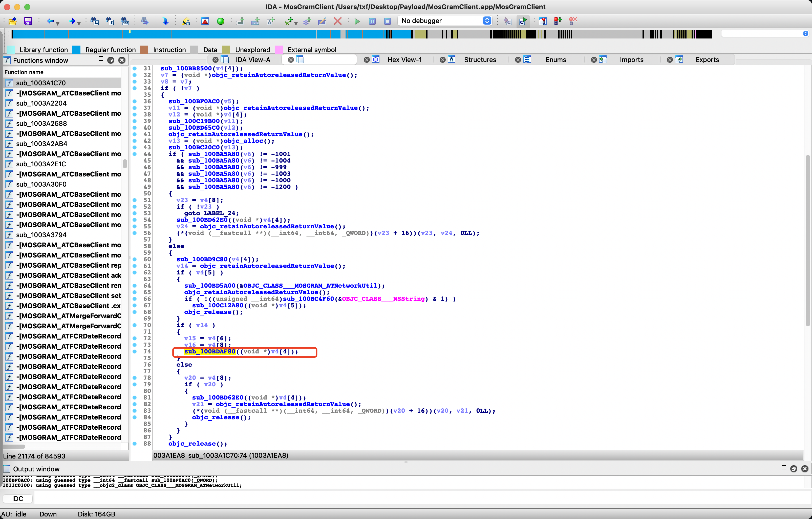The width and height of the screenshot is (812, 519).
Task: Close the Functions window panel
Action: click(x=122, y=61)
